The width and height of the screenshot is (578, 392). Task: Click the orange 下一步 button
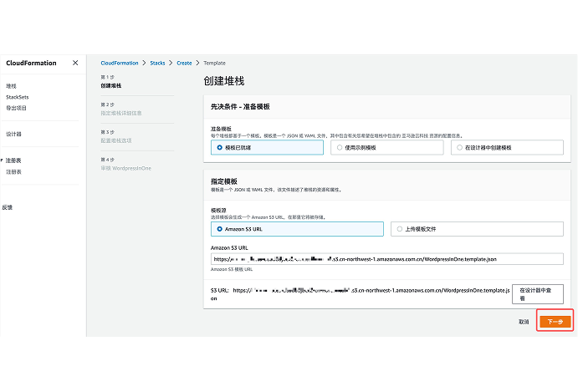[554, 321]
